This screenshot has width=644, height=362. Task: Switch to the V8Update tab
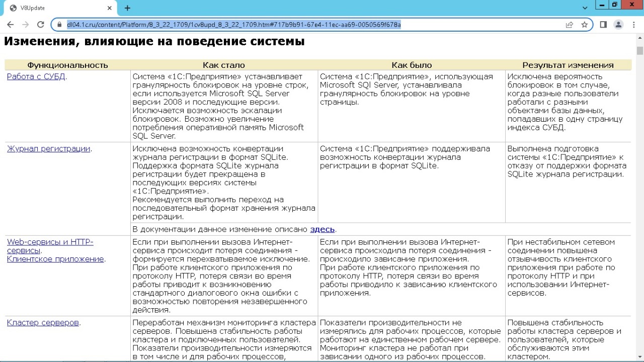60,8
